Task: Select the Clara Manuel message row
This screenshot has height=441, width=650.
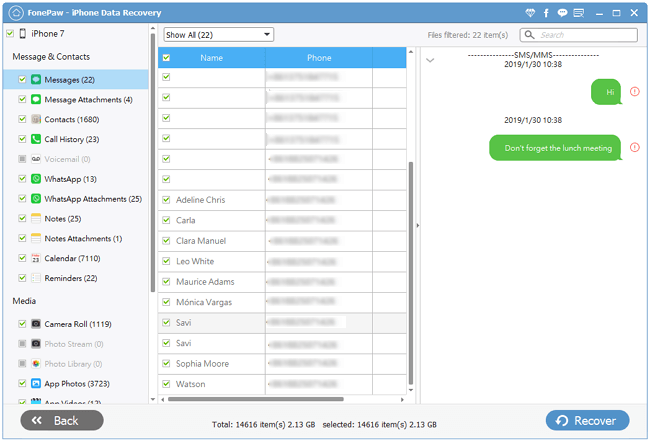Action: click(x=282, y=241)
